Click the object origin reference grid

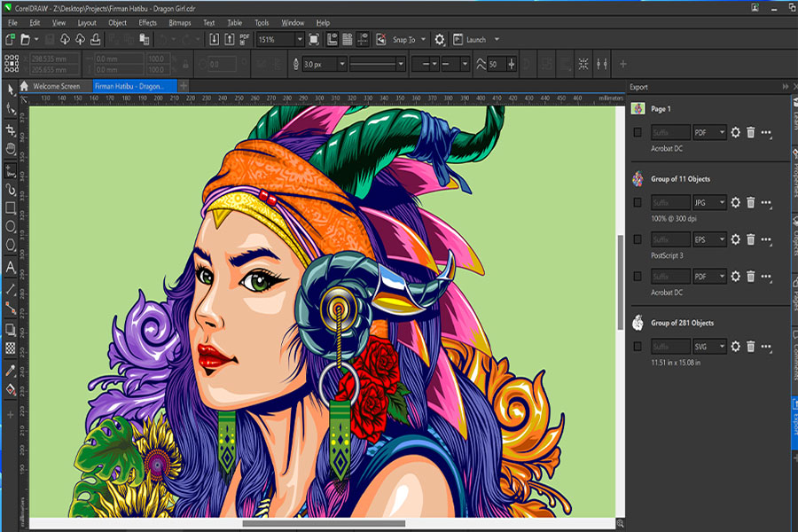point(12,64)
